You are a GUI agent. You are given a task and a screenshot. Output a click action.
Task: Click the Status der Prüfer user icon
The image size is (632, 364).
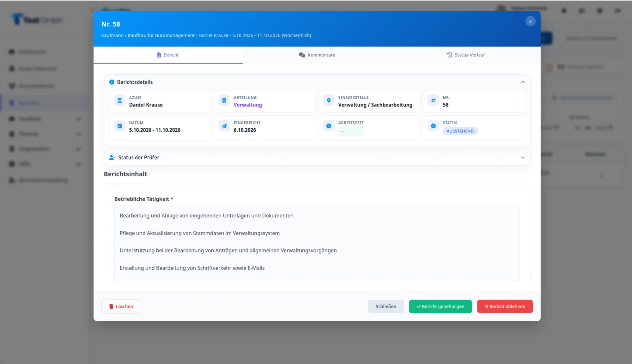[x=112, y=157]
